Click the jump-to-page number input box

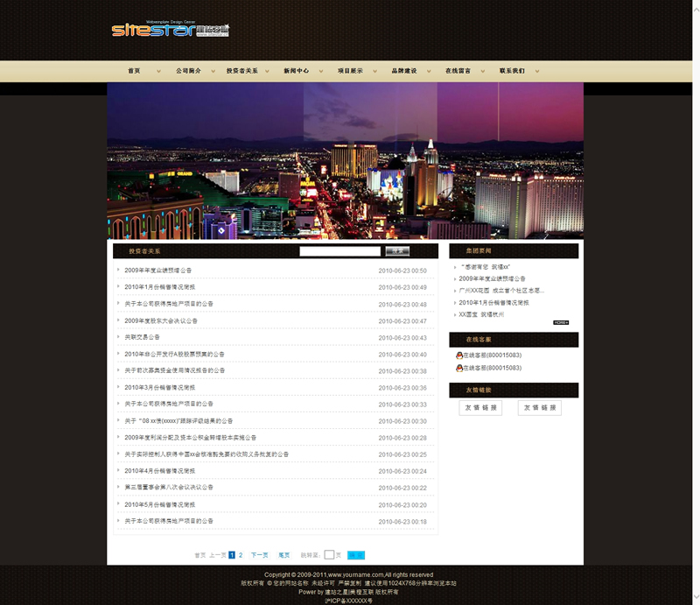tap(329, 555)
